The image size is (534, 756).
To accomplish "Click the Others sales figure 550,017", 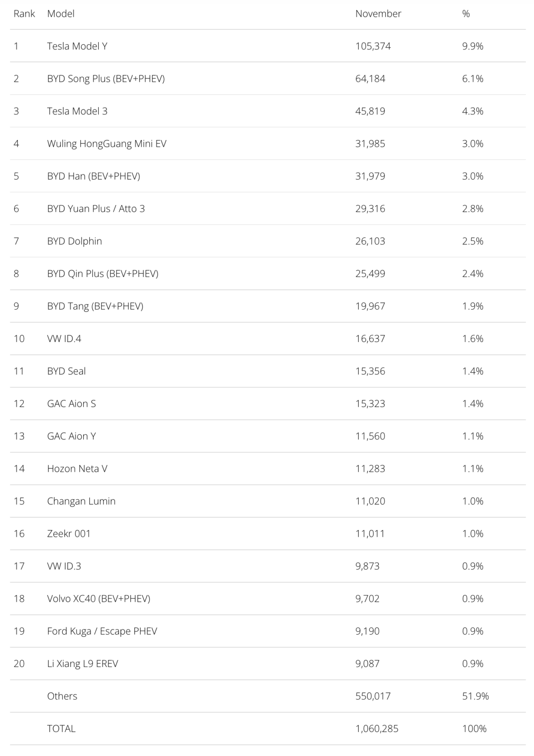I will pyautogui.click(x=372, y=696).
